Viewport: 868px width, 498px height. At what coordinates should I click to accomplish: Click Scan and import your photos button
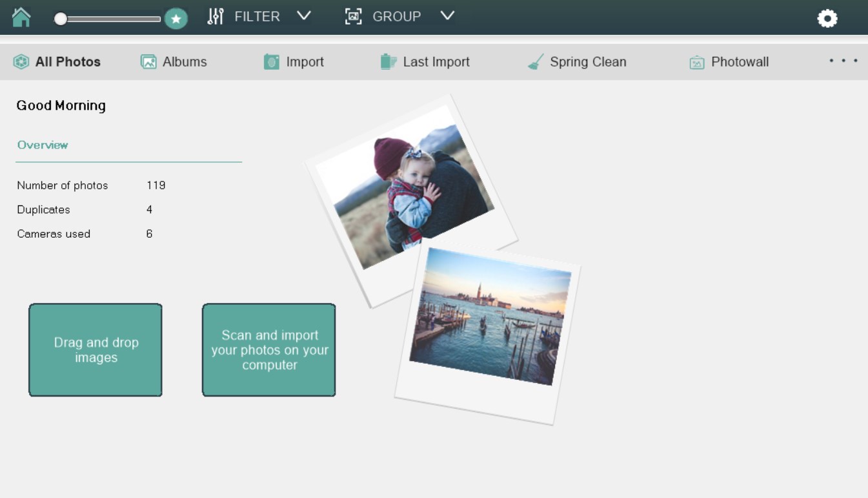point(269,350)
